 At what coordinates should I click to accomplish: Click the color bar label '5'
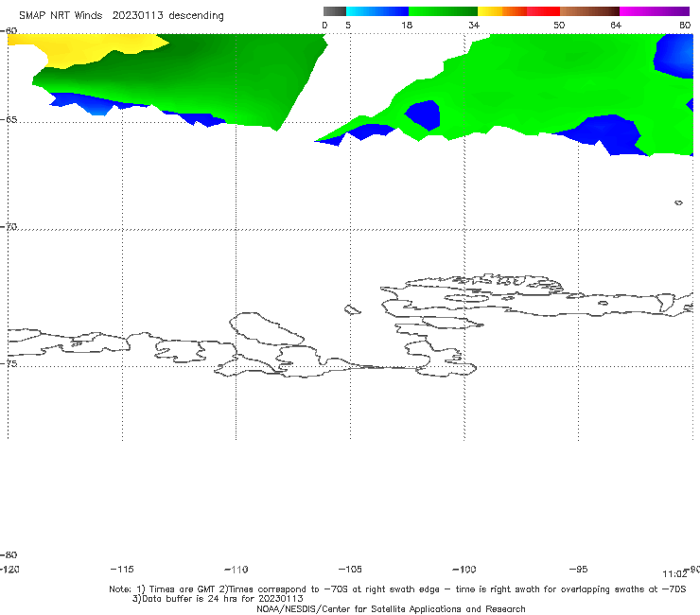point(348,25)
